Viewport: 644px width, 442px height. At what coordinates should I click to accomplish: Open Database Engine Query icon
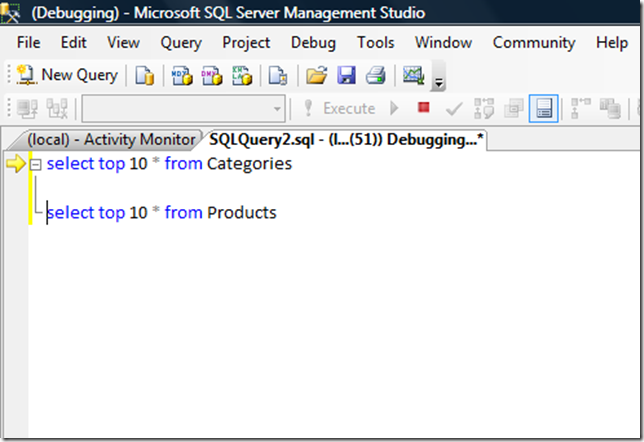point(145,76)
